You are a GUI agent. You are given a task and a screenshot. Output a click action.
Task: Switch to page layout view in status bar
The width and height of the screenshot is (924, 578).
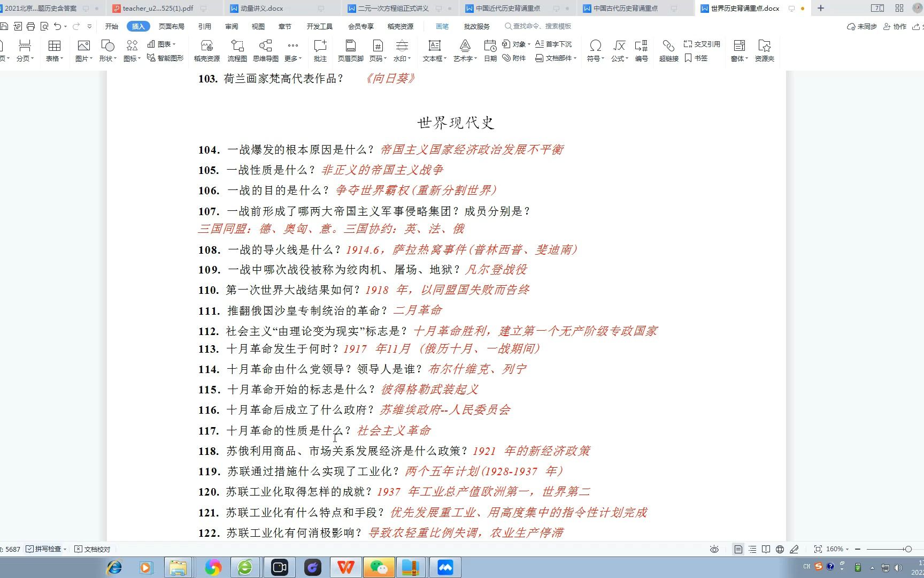coord(738,549)
